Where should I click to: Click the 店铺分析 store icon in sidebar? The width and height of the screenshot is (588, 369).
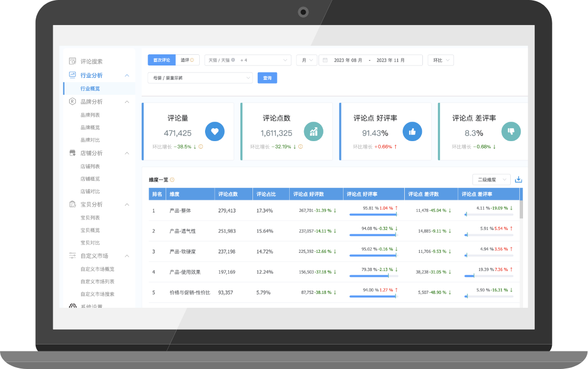click(x=72, y=153)
